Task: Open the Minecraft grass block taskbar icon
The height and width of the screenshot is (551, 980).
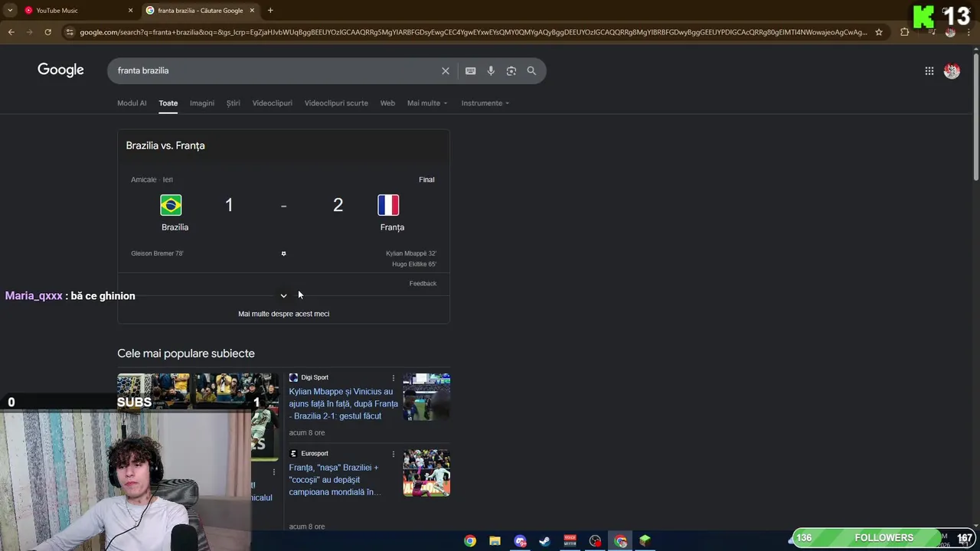Action: (645, 541)
